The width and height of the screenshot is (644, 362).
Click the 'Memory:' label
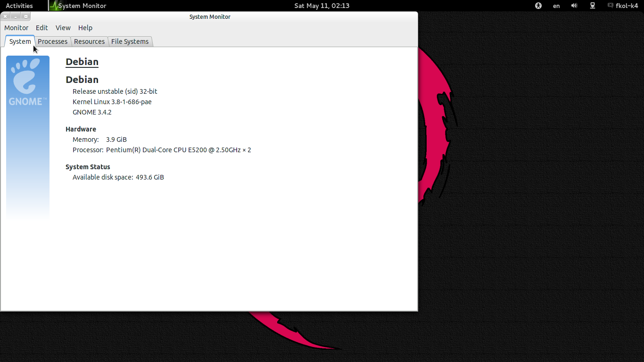86,140
